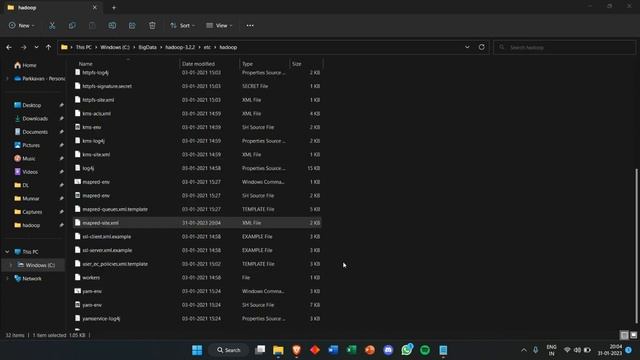Click Windows (C:) in the address path
640x360 pixels.
coord(115,47)
